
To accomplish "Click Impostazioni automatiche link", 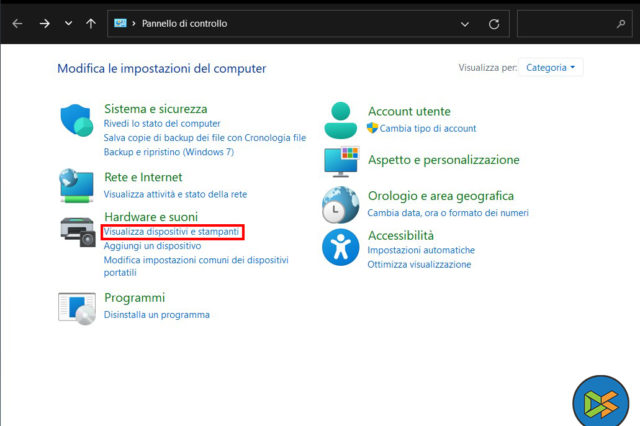I will point(421,250).
